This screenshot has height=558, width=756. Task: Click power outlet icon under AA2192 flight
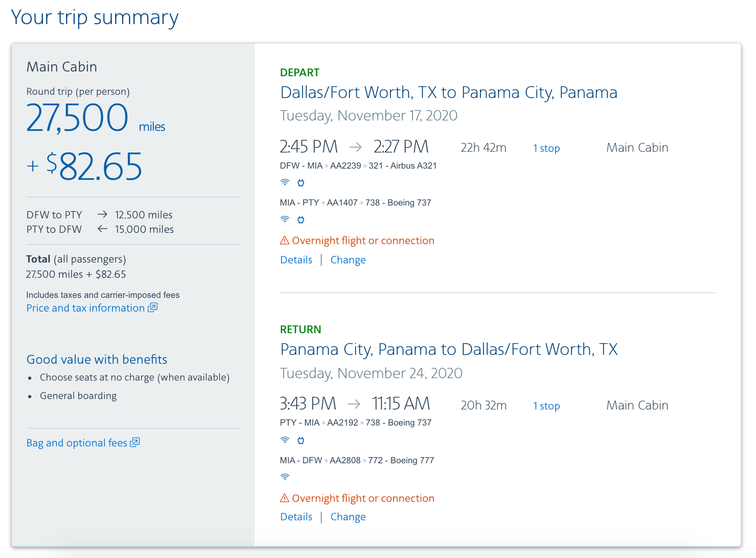(301, 441)
